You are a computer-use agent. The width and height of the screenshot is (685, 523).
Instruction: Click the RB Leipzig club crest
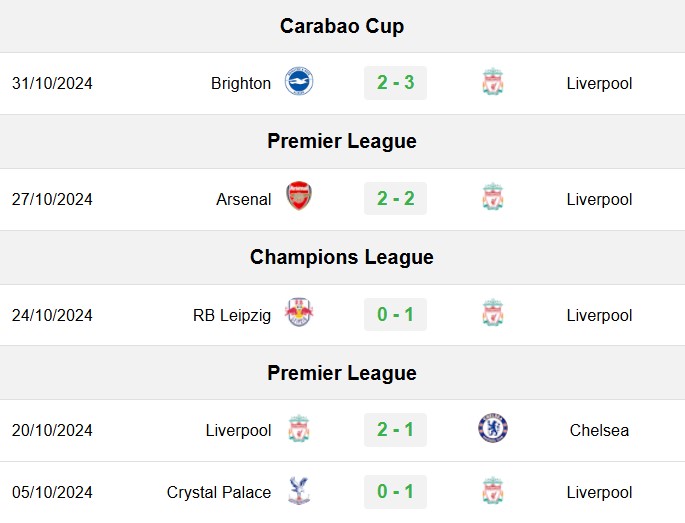tap(299, 312)
